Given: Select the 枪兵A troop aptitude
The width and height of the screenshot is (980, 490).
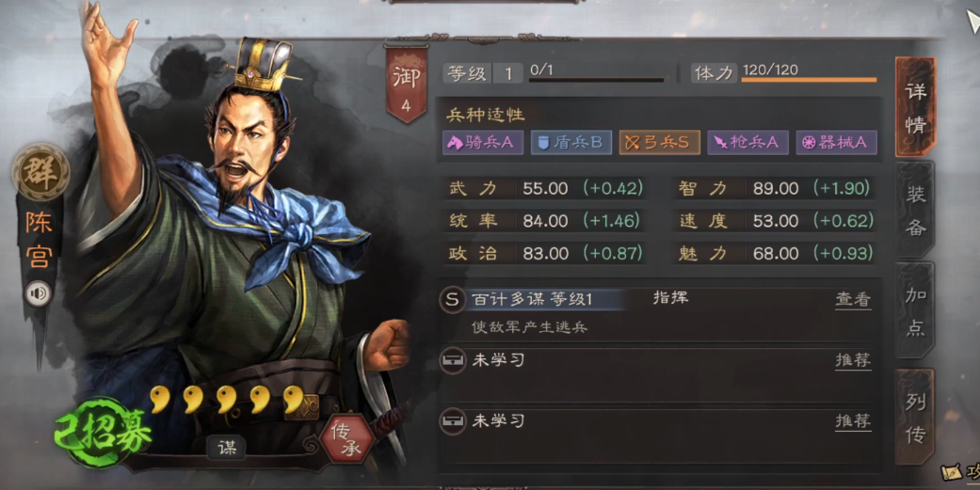Looking at the screenshot, I should 748,142.
